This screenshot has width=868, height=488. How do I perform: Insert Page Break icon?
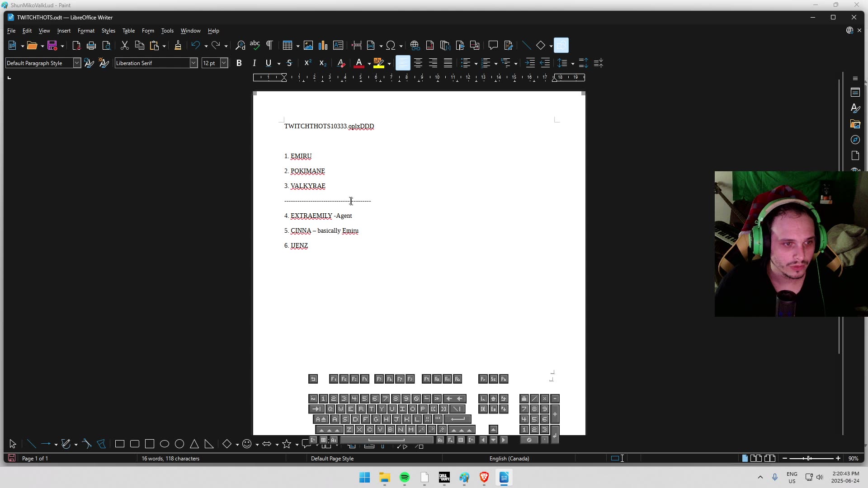pyautogui.click(x=356, y=45)
